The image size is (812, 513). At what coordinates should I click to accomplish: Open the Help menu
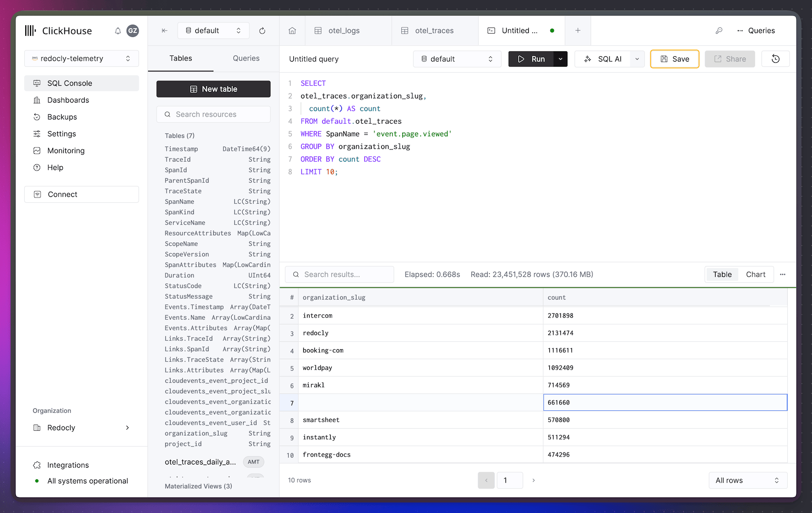pyautogui.click(x=82, y=167)
